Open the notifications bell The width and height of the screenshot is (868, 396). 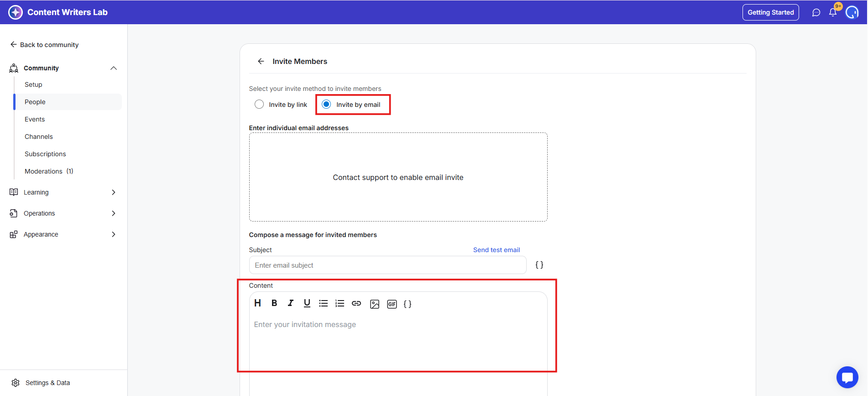pos(833,12)
